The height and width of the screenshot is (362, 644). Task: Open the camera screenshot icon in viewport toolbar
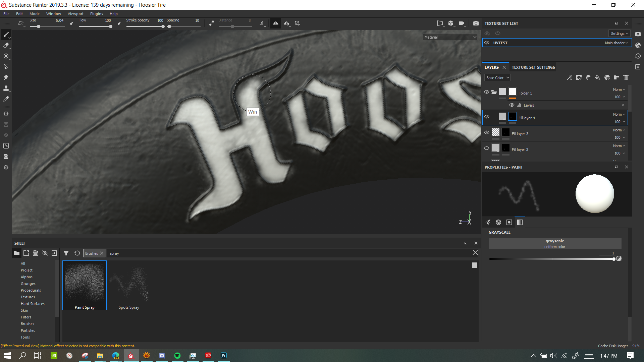coord(476,23)
